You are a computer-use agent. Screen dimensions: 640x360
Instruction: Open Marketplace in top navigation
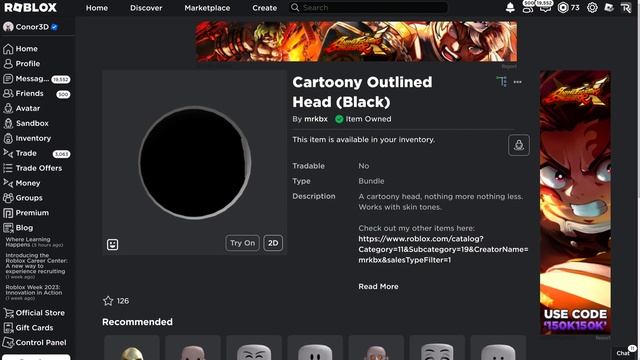coord(207,8)
